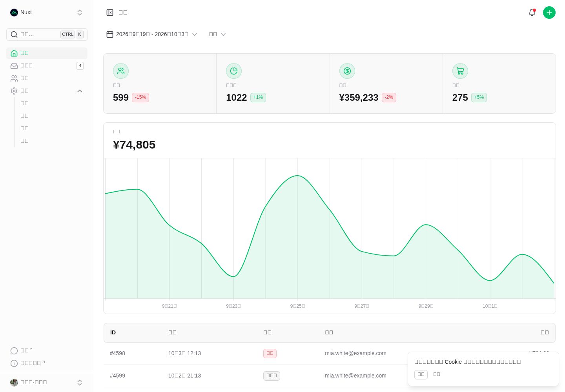
Task: Click the plain text button in the Cookie notice
Action: [x=437, y=374]
